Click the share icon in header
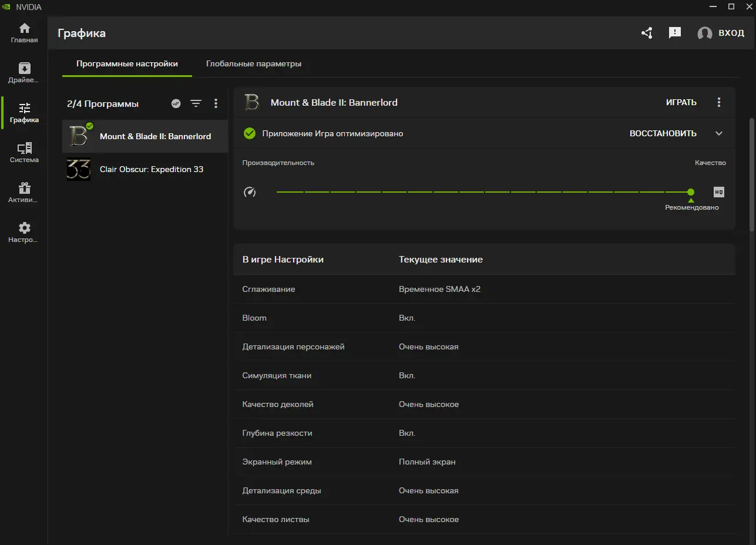Image resolution: width=756 pixels, height=545 pixels. point(647,33)
